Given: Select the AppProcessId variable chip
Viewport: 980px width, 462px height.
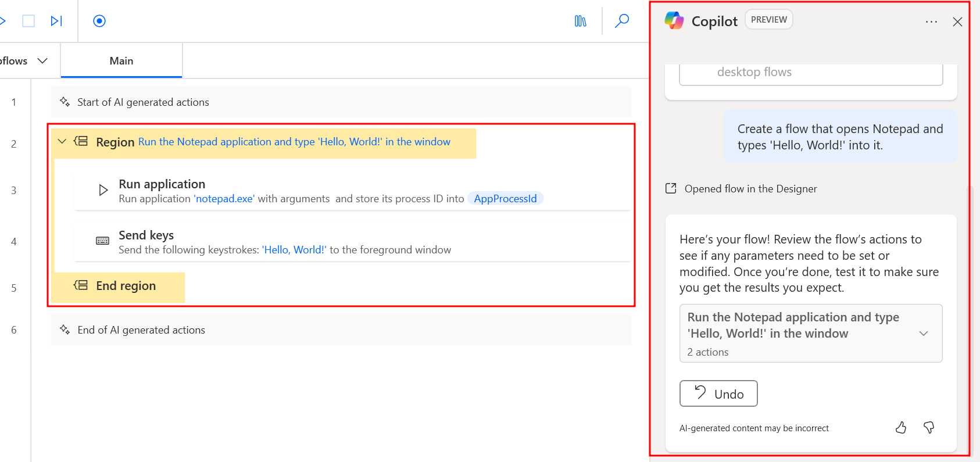Looking at the screenshot, I should click(505, 199).
